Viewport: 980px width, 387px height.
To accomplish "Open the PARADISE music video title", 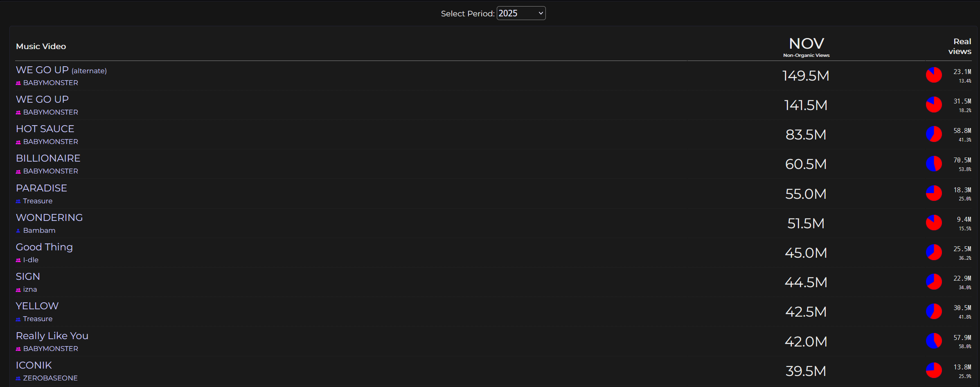I will tap(41, 188).
